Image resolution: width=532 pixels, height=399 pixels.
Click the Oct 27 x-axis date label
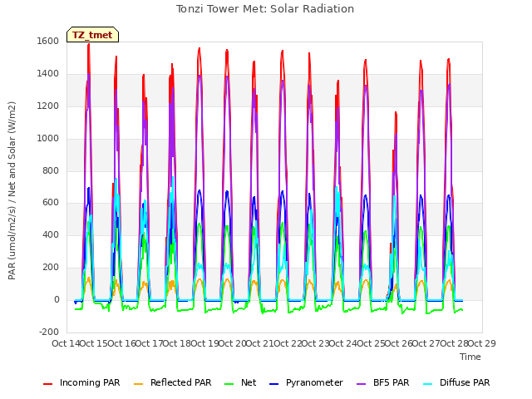426,343
